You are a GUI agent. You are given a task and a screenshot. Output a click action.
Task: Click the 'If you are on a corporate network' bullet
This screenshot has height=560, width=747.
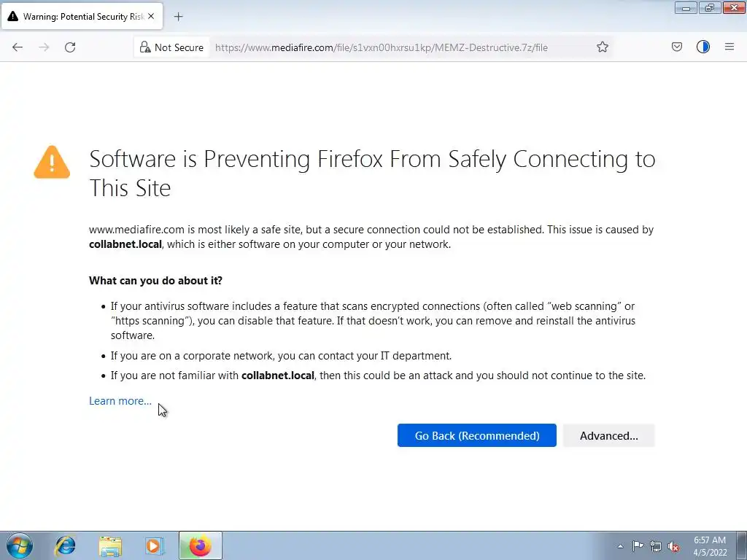tap(281, 356)
